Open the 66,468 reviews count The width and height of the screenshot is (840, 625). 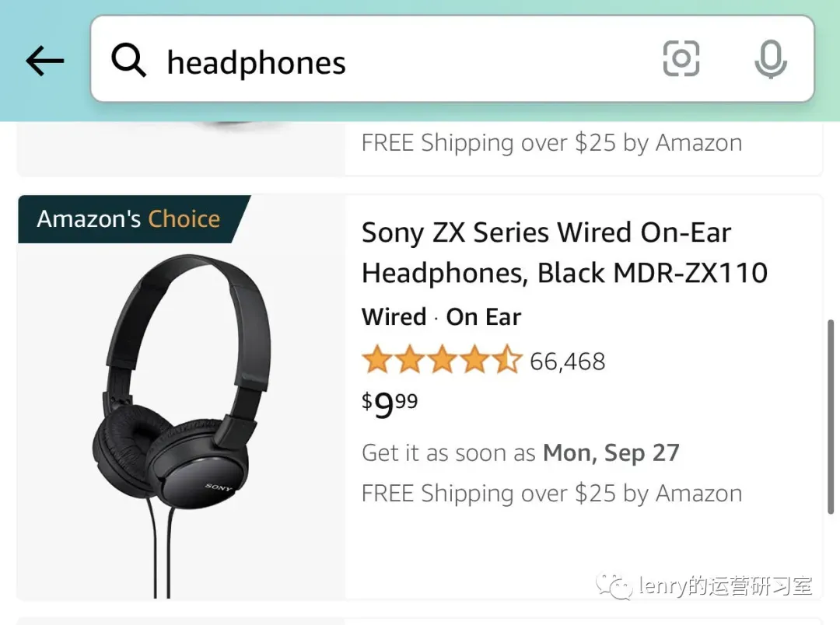click(x=567, y=361)
